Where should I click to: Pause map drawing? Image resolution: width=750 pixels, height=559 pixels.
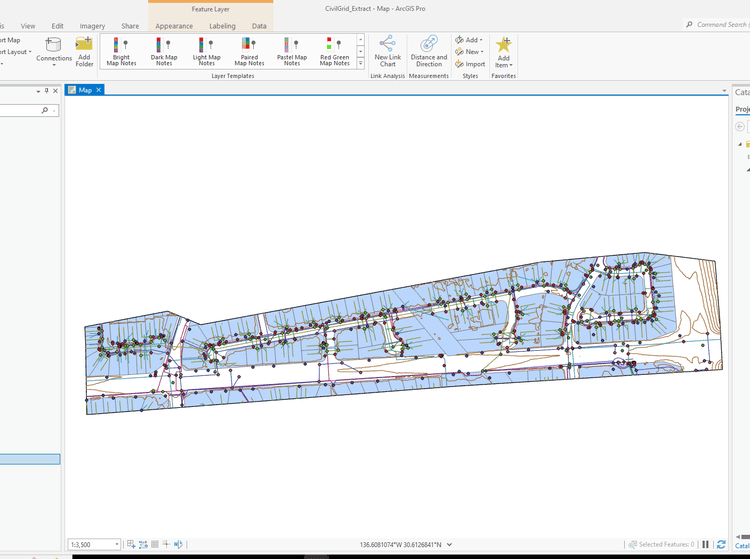(x=706, y=544)
